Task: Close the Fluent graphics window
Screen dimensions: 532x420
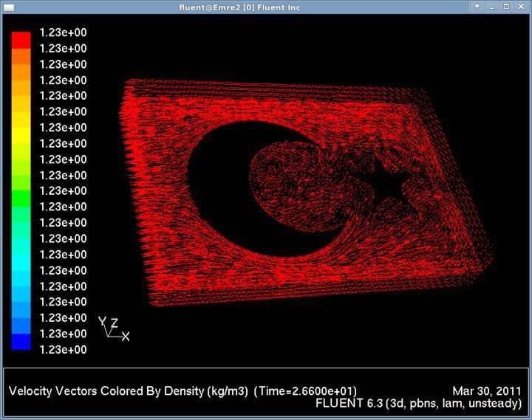Action: [522, 7]
